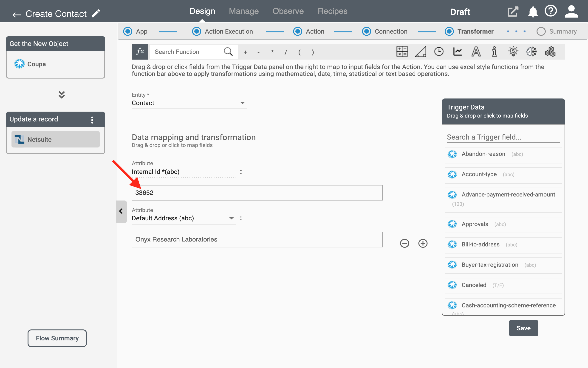Switch to the Recipes tab
The width and height of the screenshot is (588, 368).
(332, 11)
